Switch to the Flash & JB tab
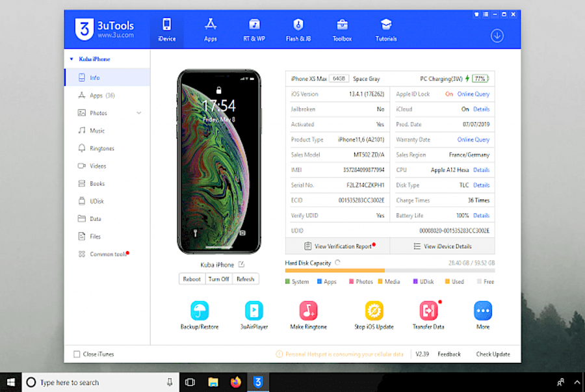 pyautogui.click(x=298, y=30)
